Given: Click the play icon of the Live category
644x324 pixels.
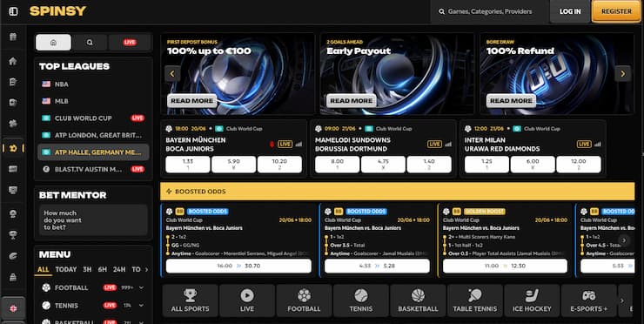Looking at the screenshot, I should click(247, 294).
